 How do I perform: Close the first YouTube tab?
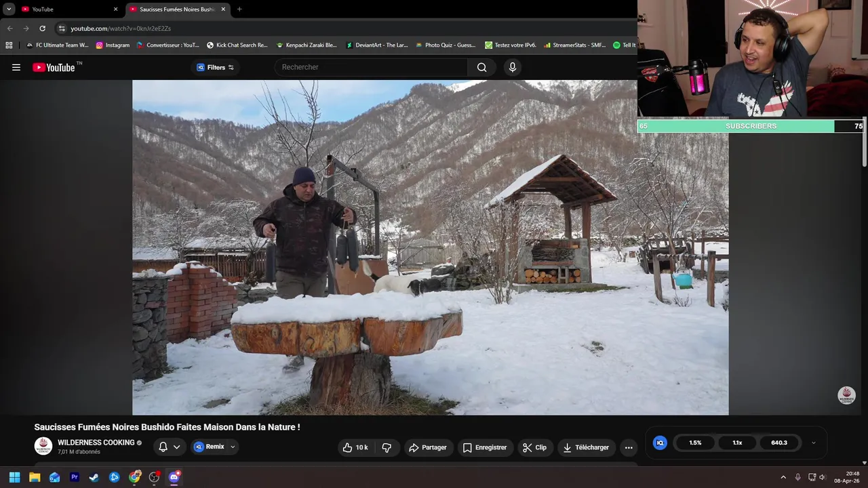point(115,9)
